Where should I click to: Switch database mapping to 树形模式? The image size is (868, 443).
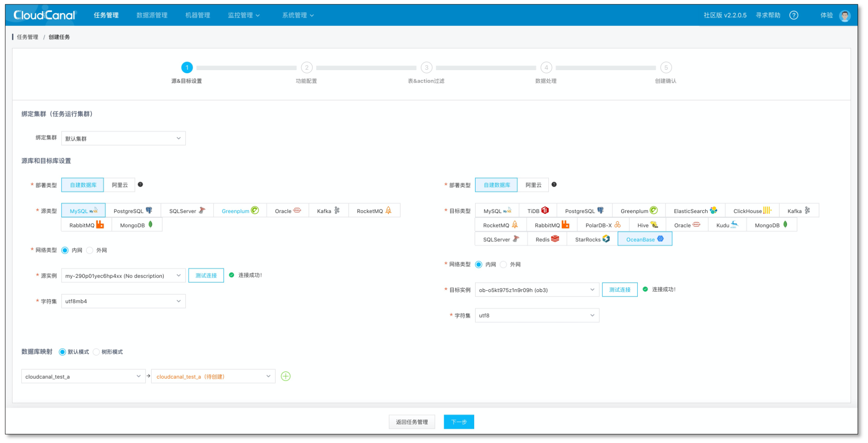[97, 352]
